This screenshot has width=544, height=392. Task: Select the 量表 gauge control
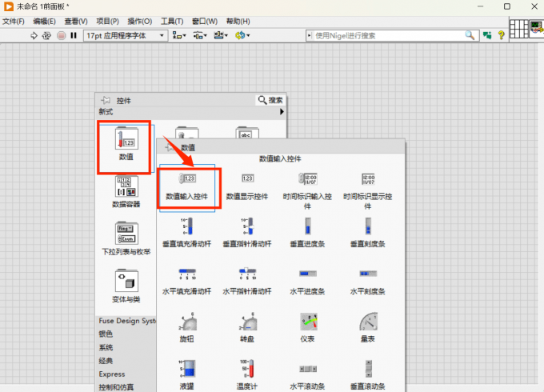(368, 327)
